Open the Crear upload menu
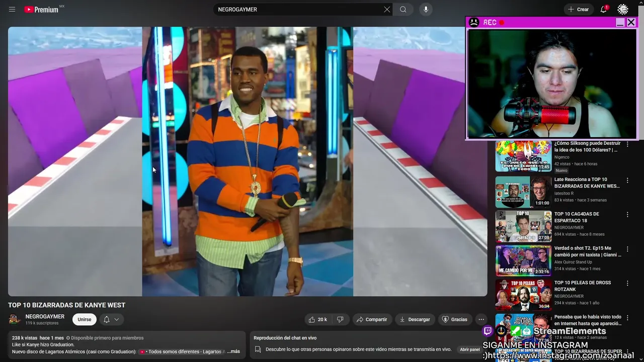Viewport: 644px width, 362px height. click(578, 10)
